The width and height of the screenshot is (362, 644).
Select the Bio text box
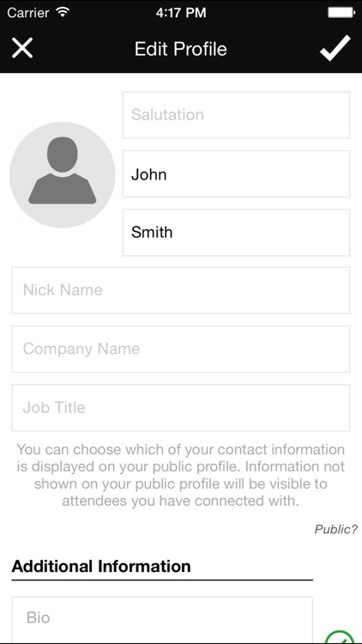coord(162,620)
